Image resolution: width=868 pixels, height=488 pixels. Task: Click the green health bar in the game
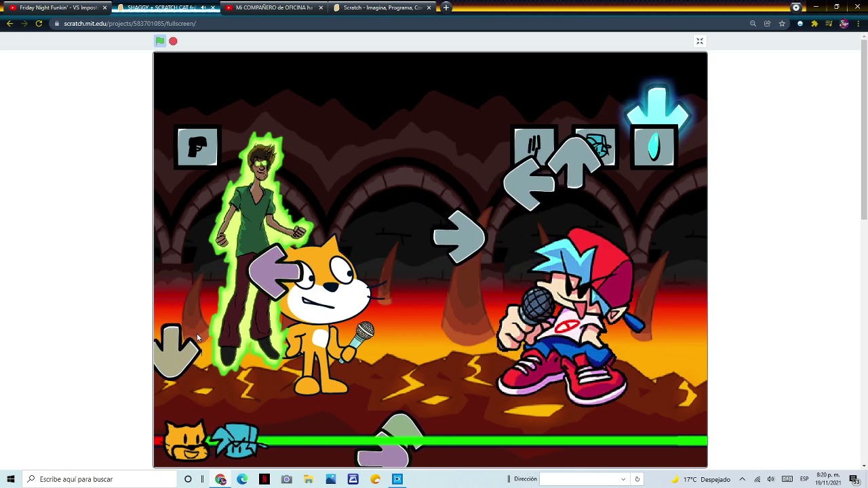[542, 442]
